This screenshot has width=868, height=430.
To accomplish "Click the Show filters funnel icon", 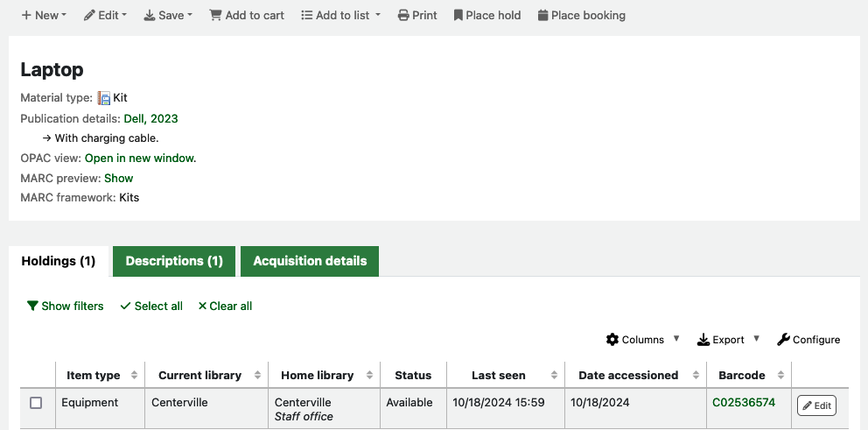I will tap(32, 307).
